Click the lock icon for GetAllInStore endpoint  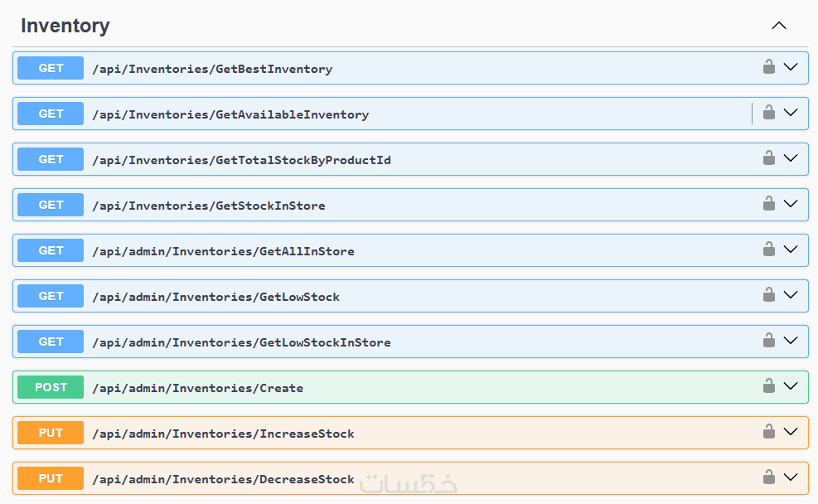(x=769, y=250)
